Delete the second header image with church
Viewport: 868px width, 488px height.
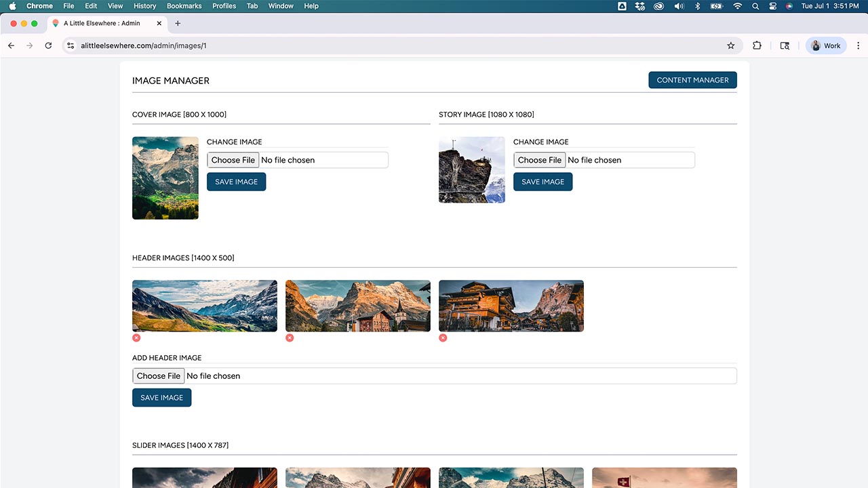pos(290,338)
